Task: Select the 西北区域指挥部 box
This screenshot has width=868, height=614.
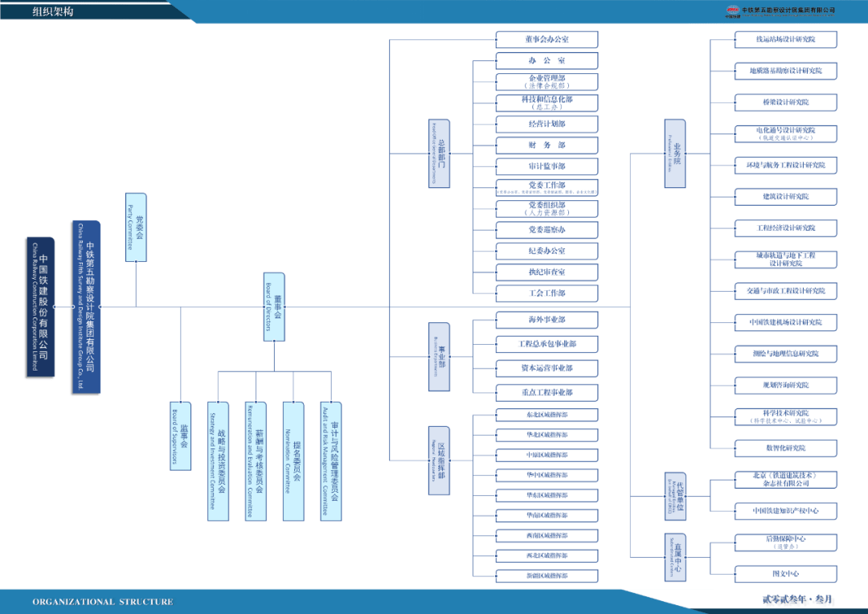Action: point(547,556)
